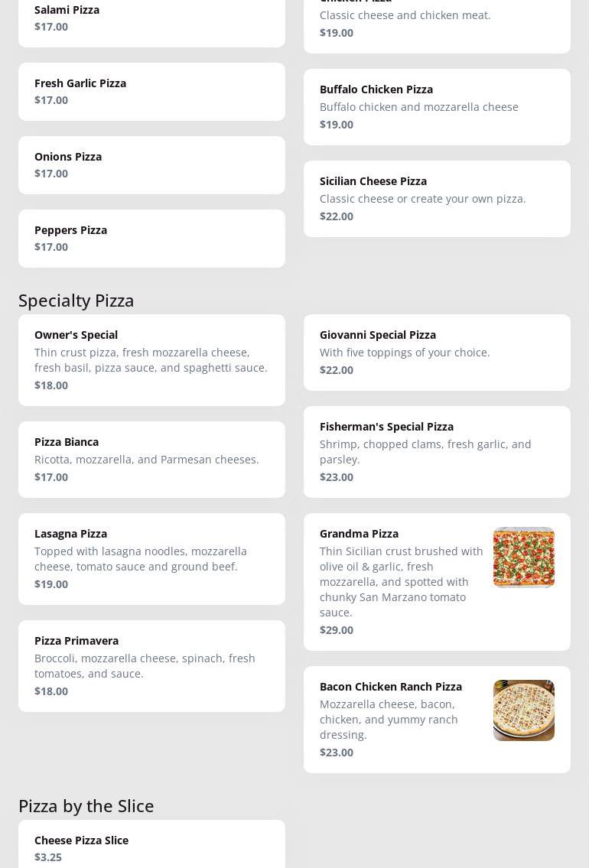Add the Onions Pizza item

tap(151, 165)
